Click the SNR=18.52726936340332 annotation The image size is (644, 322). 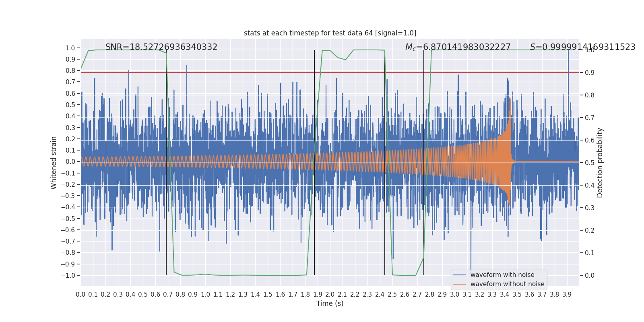coord(161,47)
